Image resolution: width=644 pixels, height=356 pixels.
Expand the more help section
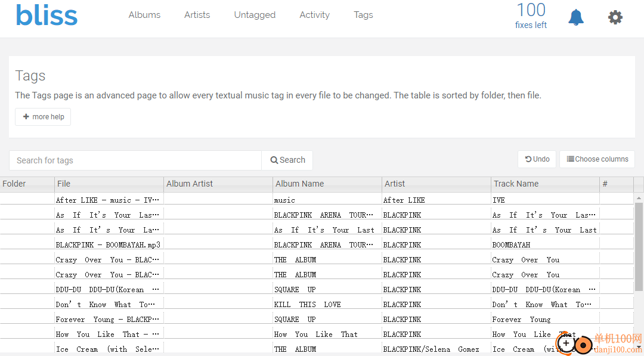[43, 117]
